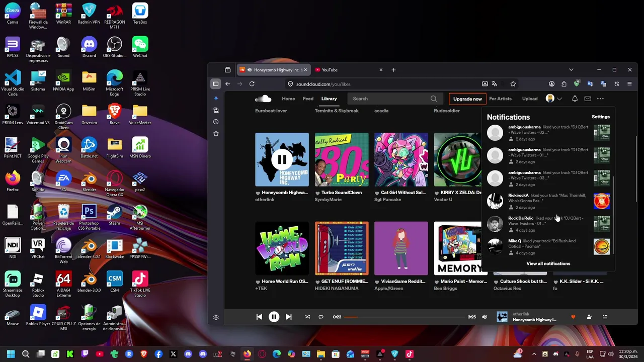Mute the player volume
Image resolution: width=644 pixels, height=362 pixels.
[485, 317]
